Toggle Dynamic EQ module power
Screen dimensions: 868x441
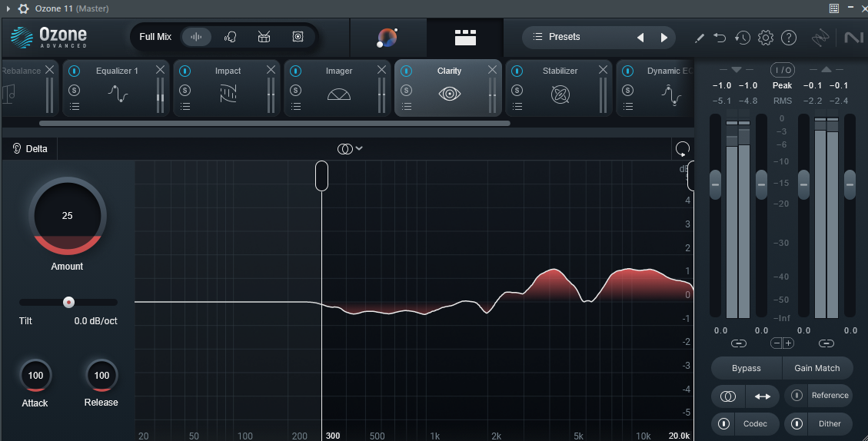[x=627, y=71]
